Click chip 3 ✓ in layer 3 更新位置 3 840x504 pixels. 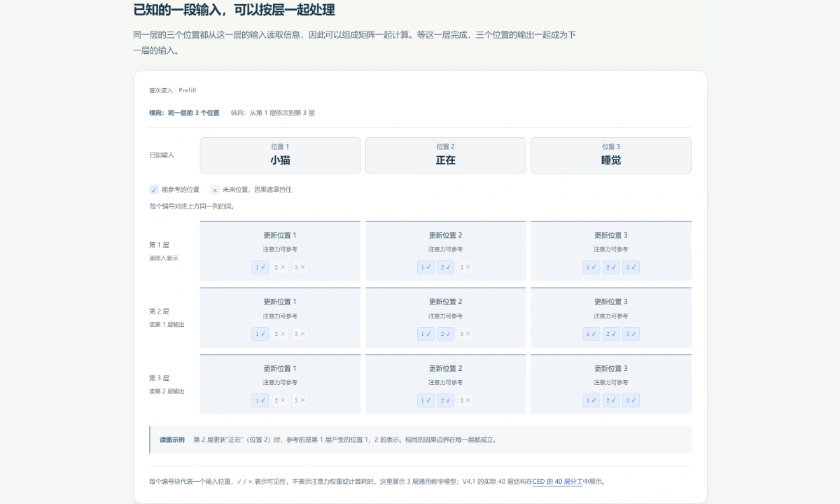[x=631, y=400]
